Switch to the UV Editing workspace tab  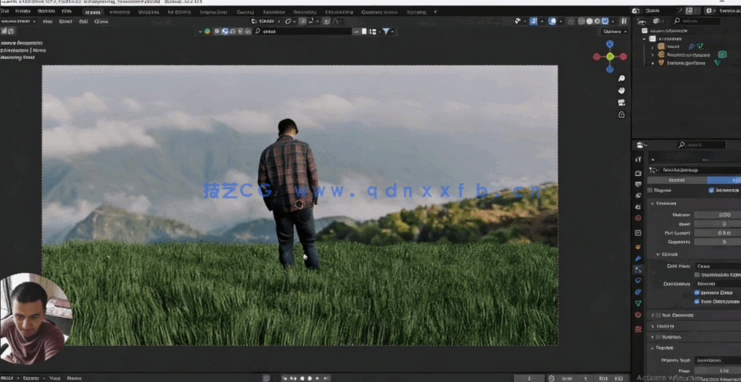tap(179, 11)
